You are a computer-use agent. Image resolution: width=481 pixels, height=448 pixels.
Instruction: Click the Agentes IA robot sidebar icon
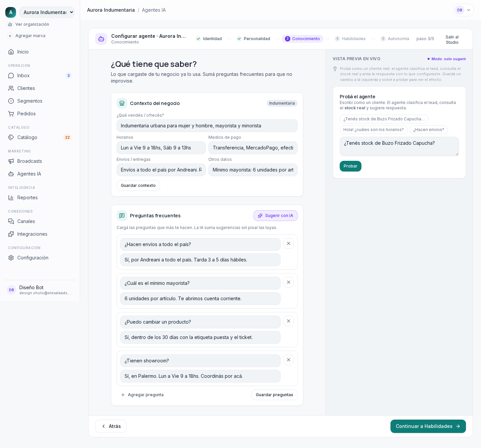pos(11,174)
